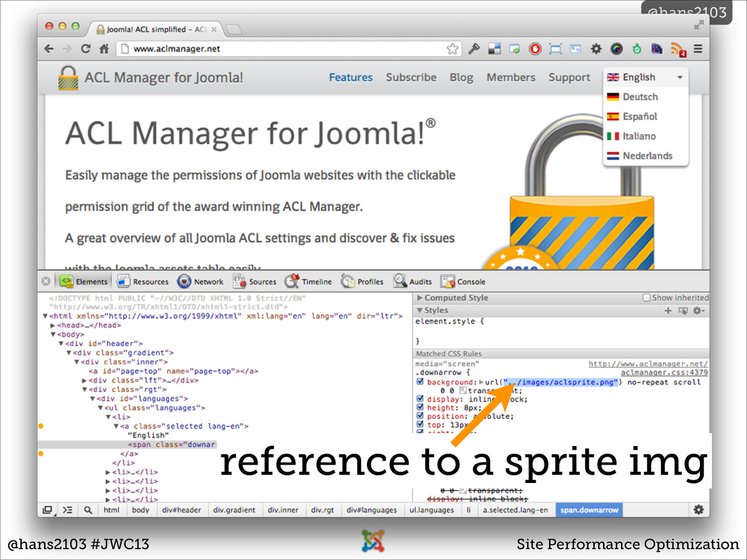Image resolution: width=747 pixels, height=560 pixels.
Task: Select div#languages in the breadcrumb bar
Action: pos(372,510)
